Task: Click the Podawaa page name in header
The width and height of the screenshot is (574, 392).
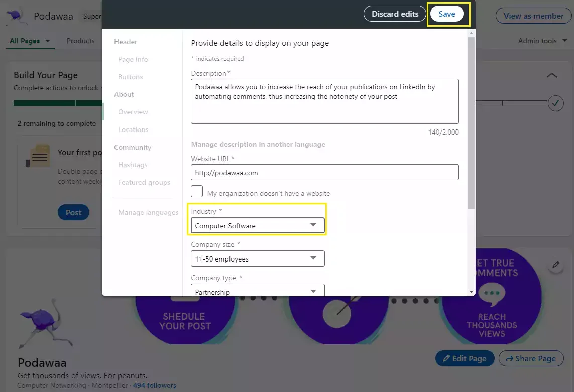Action: point(53,17)
